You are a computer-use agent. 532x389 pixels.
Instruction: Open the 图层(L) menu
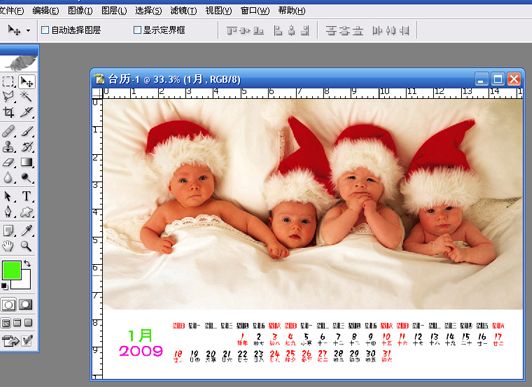(x=114, y=11)
